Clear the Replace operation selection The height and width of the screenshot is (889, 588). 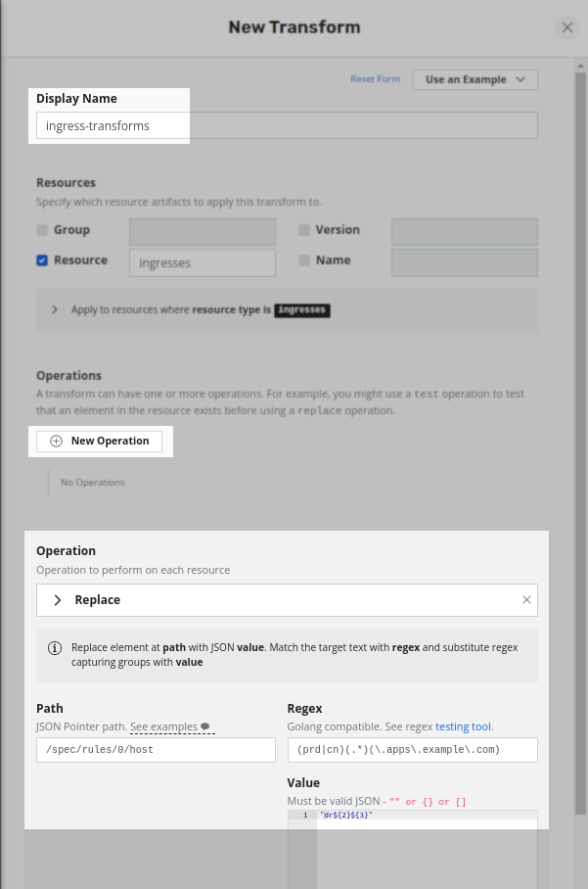click(x=526, y=600)
